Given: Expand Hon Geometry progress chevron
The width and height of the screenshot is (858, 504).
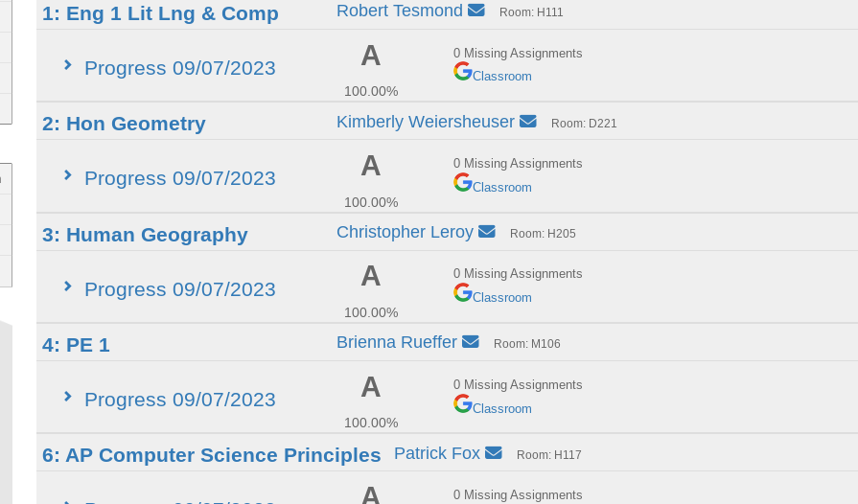Looking at the screenshot, I should click(x=68, y=175).
